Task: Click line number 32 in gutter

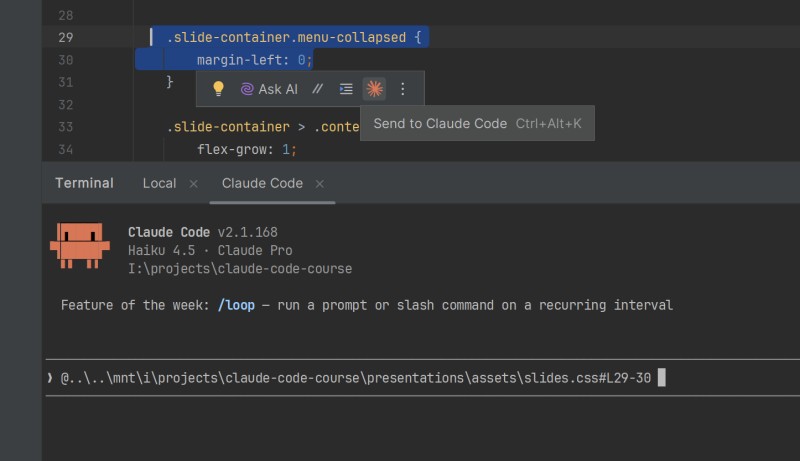Action: tap(65, 105)
